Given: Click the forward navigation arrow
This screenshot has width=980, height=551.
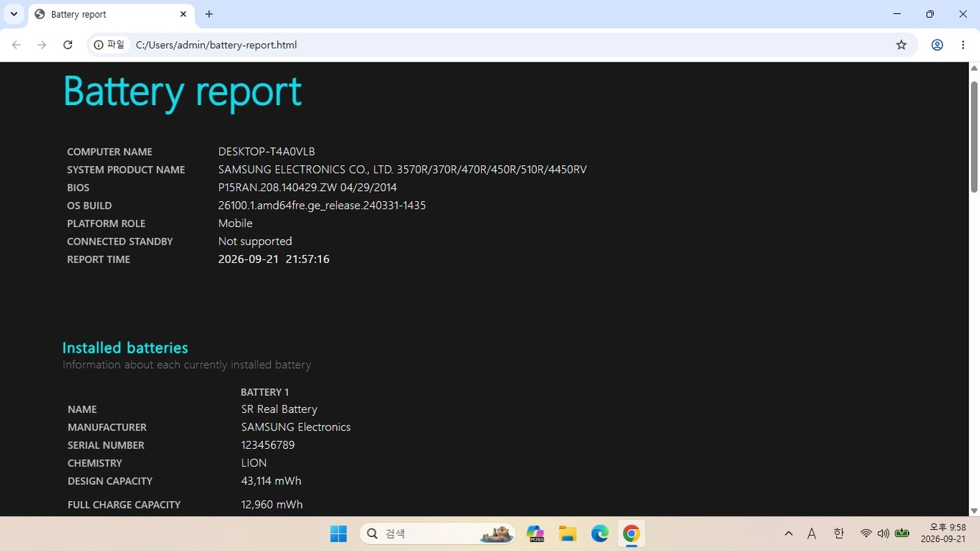Looking at the screenshot, I should pos(42,45).
